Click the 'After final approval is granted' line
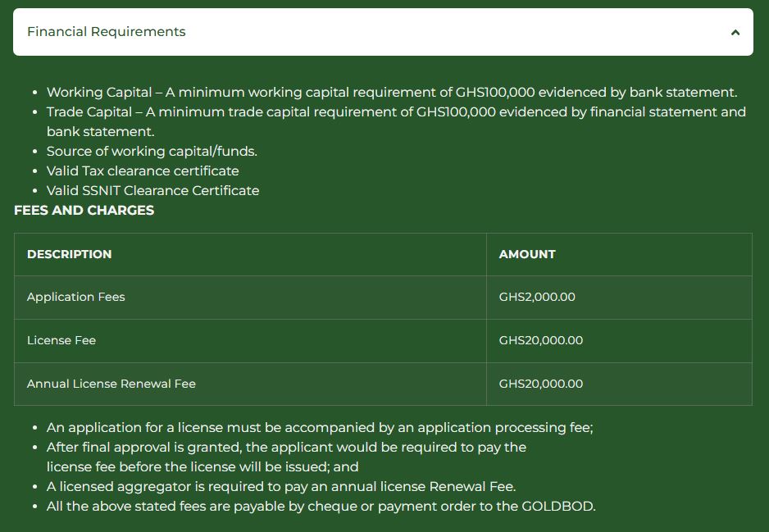The image size is (769, 532). tap(286, 448)
